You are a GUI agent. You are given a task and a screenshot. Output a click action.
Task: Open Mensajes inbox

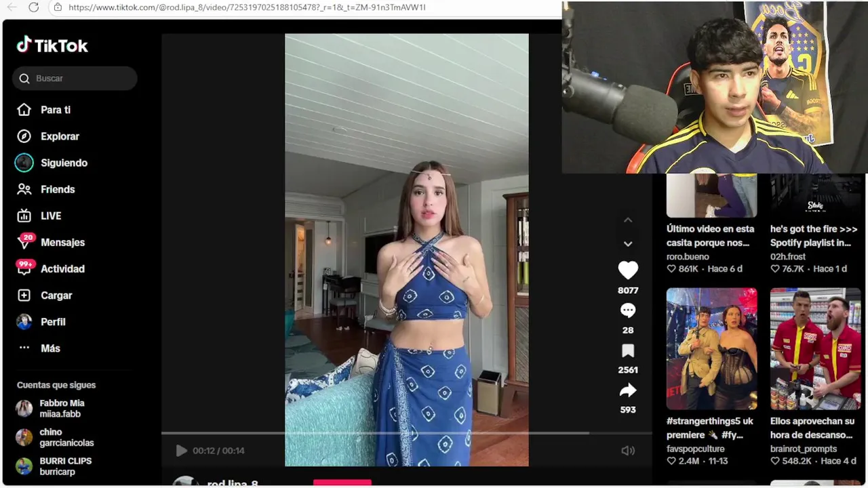click(62, 242)
